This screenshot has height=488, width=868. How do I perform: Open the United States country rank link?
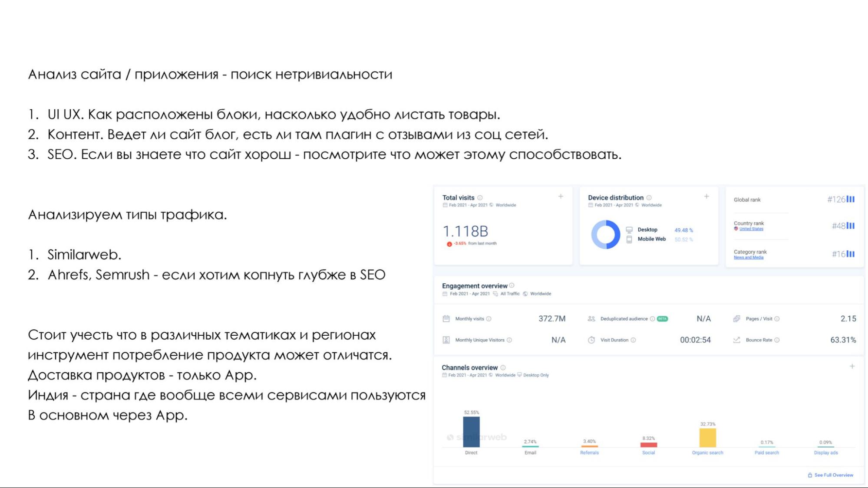point(751,229)
